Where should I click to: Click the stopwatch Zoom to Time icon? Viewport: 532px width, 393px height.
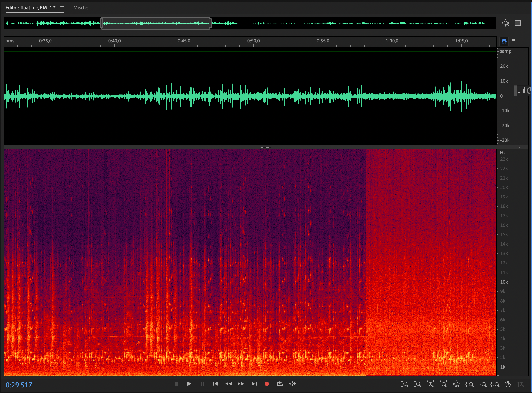(x=508, y=384)
